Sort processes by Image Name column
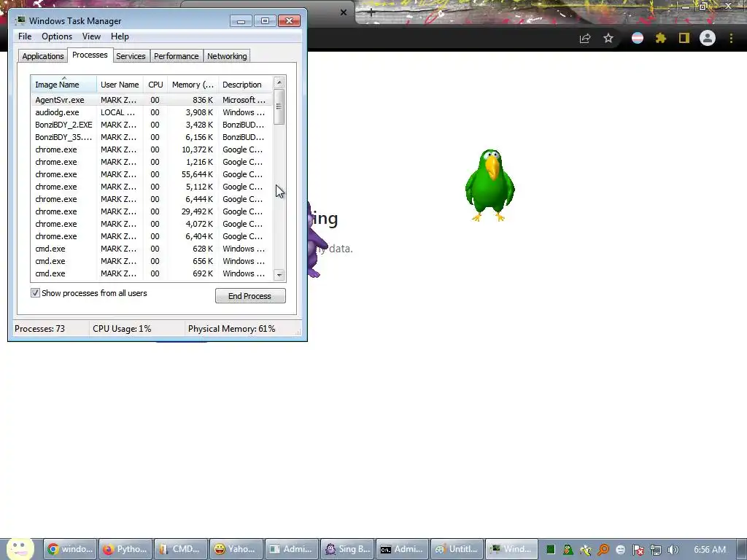 tap(64, 85)
